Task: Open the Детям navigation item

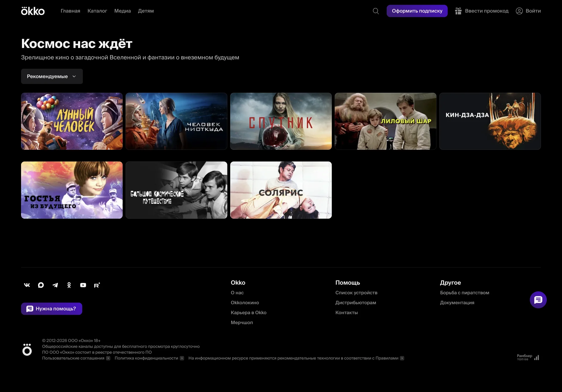Action: 146,11
